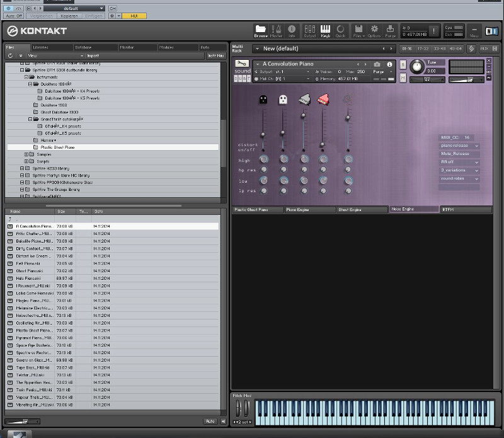Open the View dropdown in file browser
Image resolution: width=504 pixels, height=438 pixels.
tap(55, 55)
